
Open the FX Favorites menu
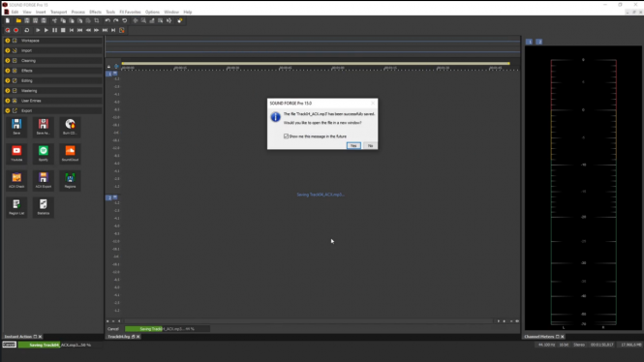130,12
